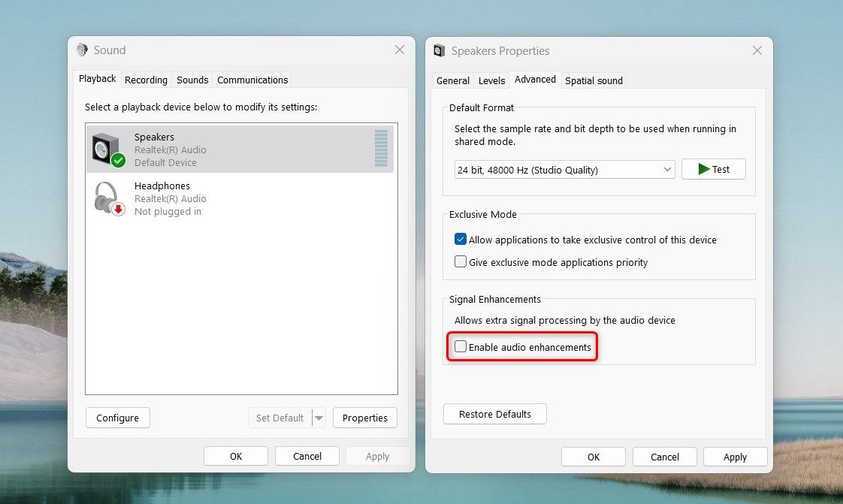Image resolution: width=843 pixels, height=504 pixels.
Task: Click the speaker icon in the Sound window title bar
Action: click(x=82, y=50)
